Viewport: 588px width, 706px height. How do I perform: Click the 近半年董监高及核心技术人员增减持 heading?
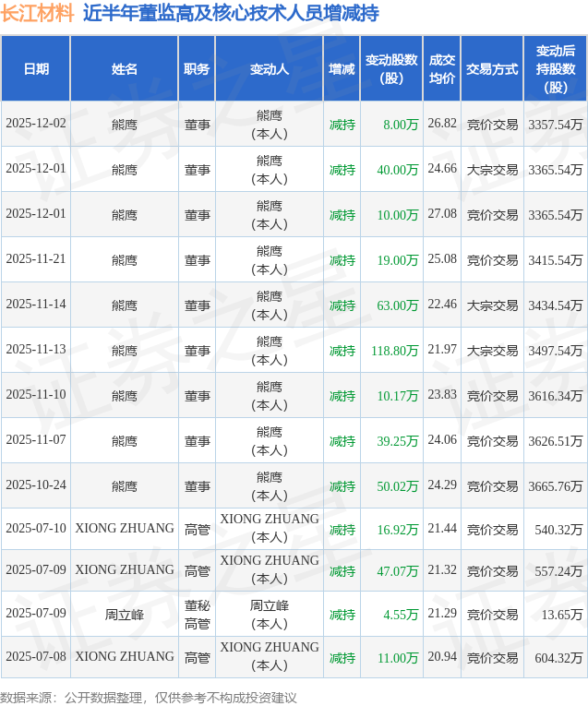pos(231,13)
